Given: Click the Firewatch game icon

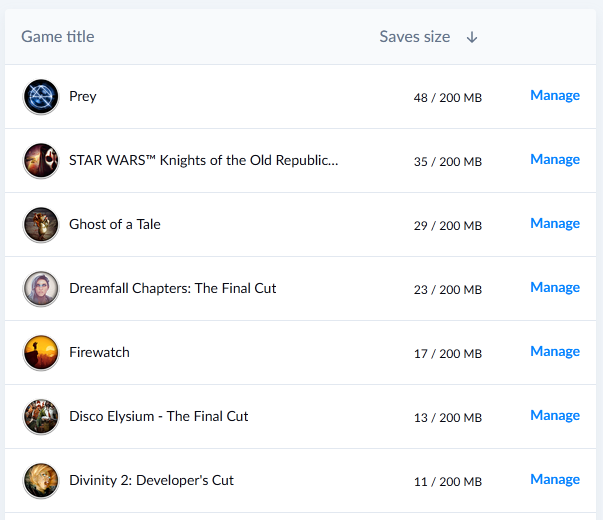Looking at the screenshot, I should [41, 352].
